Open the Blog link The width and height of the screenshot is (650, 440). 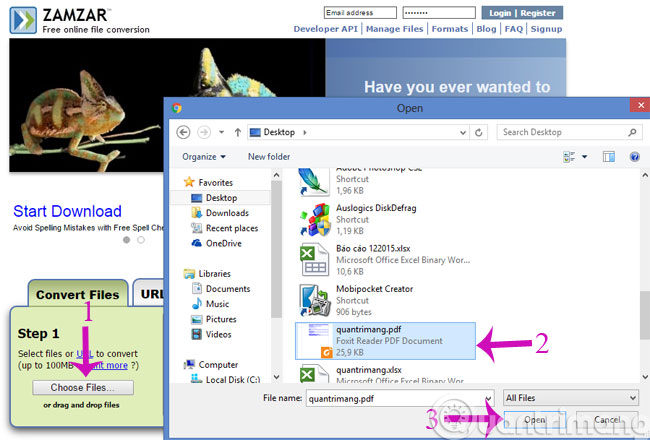(x=486, y=29)
